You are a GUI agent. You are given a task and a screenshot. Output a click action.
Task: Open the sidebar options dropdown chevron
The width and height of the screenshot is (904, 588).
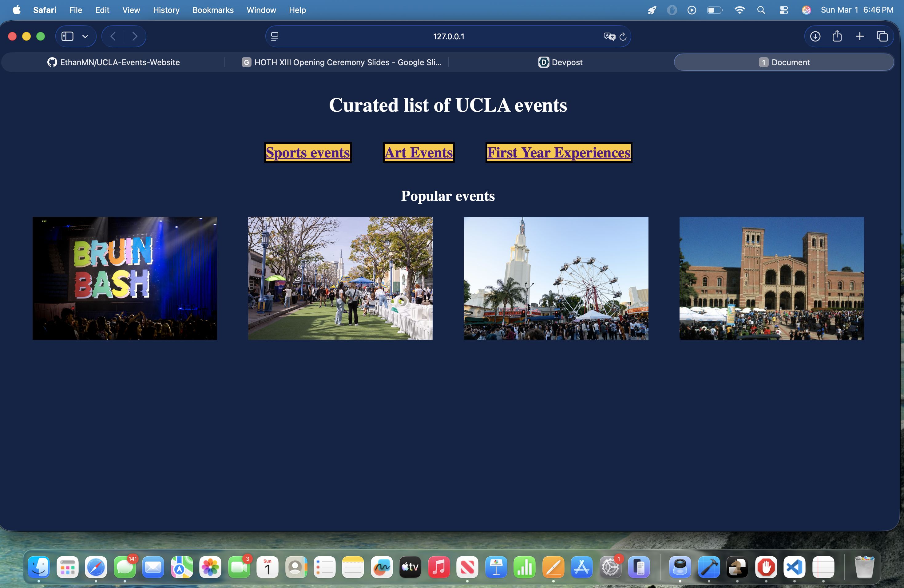85,37
